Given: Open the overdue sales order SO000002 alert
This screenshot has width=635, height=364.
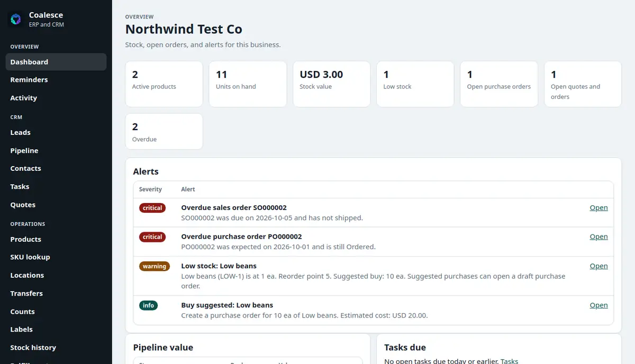Looking at the screenshot, I should [598, 208].
